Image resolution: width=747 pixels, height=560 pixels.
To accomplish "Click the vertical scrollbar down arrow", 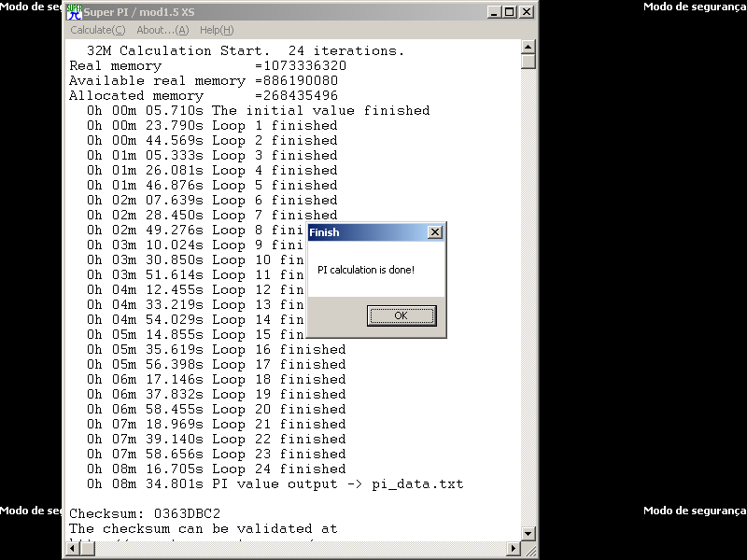I will tap(528, 533).
